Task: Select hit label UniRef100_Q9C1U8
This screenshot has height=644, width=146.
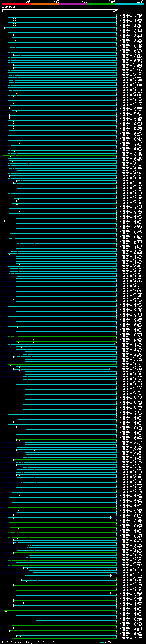Action: click(131, 477)
